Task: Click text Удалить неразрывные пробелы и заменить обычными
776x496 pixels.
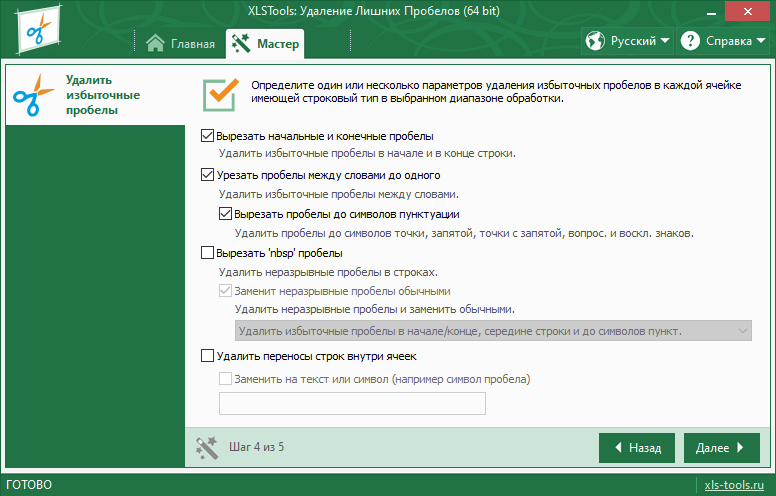Action: coord(375,309)
